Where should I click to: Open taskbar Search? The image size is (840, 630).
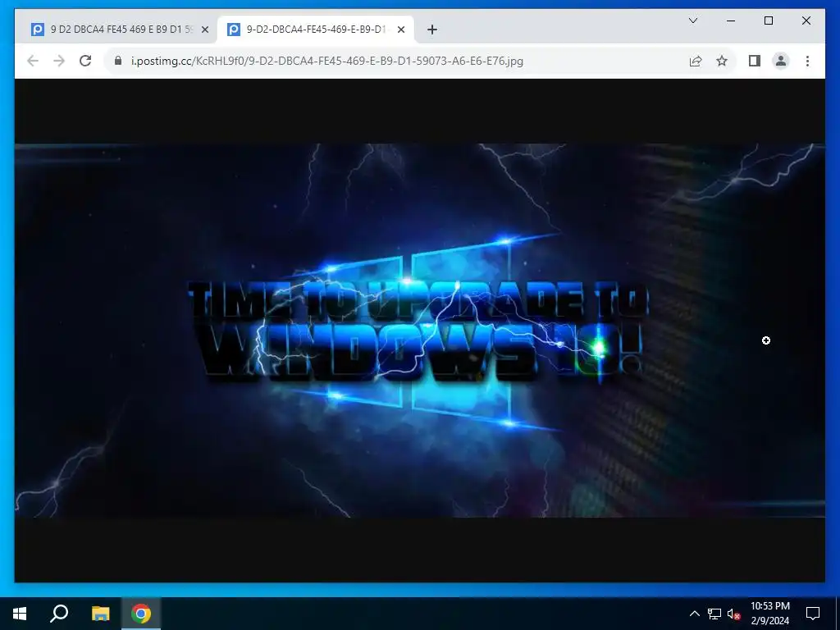[x=59, y=614]
